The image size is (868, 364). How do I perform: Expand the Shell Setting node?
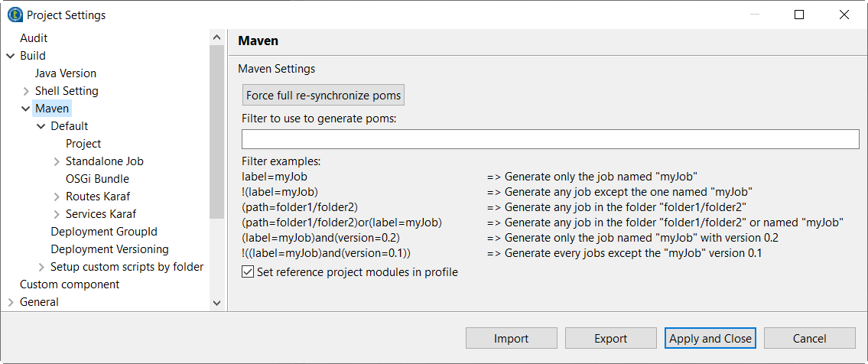[x=26, y=91]
